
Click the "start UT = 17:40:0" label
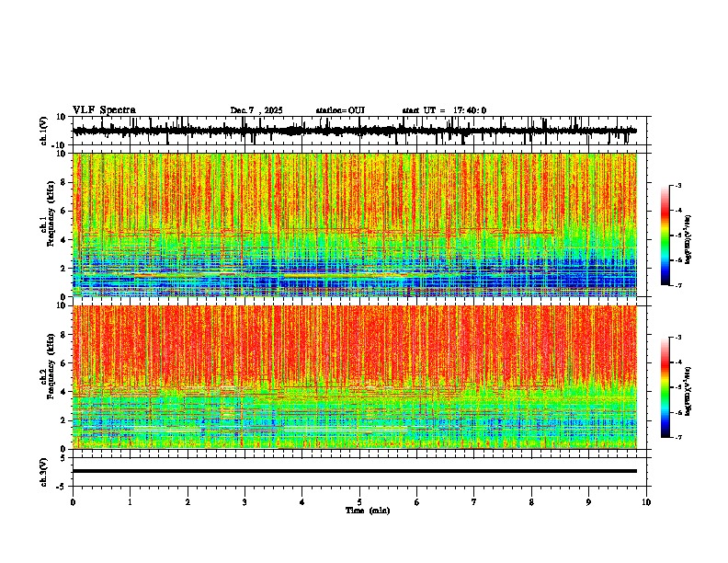tap(444, 110)
